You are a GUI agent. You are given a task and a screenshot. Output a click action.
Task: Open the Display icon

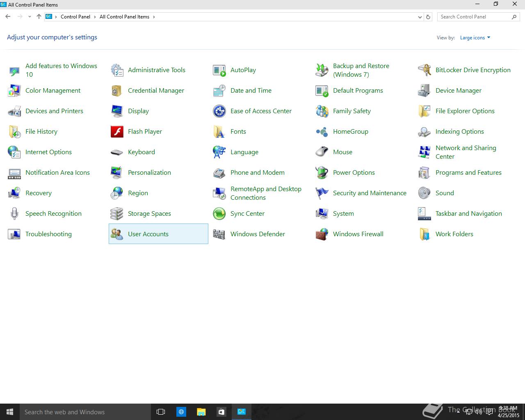point(117,111)
